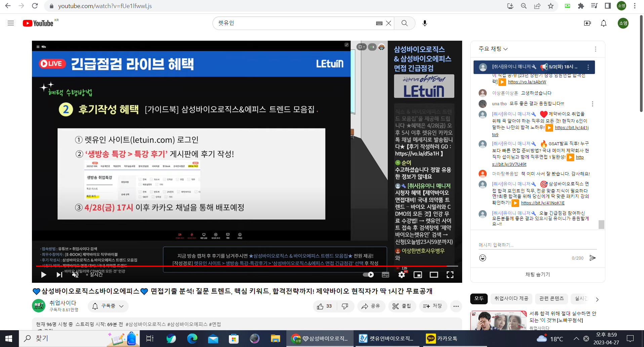This screenshot has width=644, height=347.
Task: Enter fullscreen on the video player
Action: point(450,275)
